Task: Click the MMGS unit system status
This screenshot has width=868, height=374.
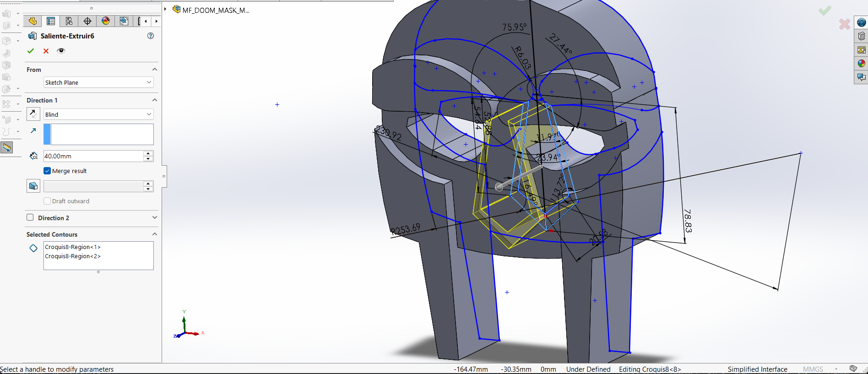Action: 813,369
